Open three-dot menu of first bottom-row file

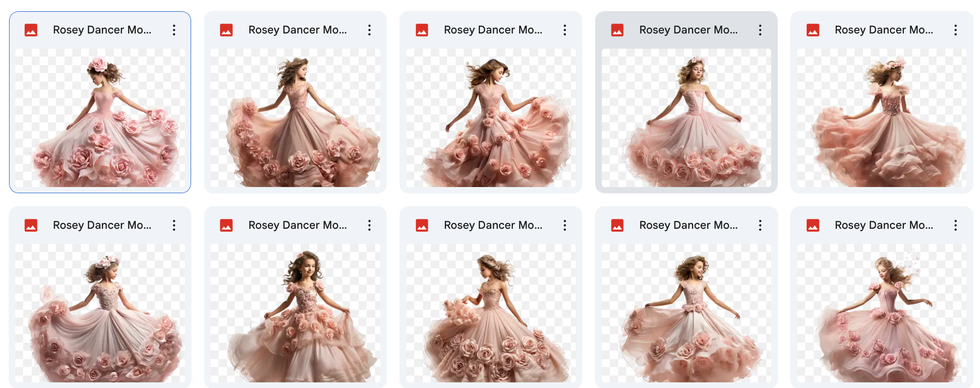[x=174, y=225]
